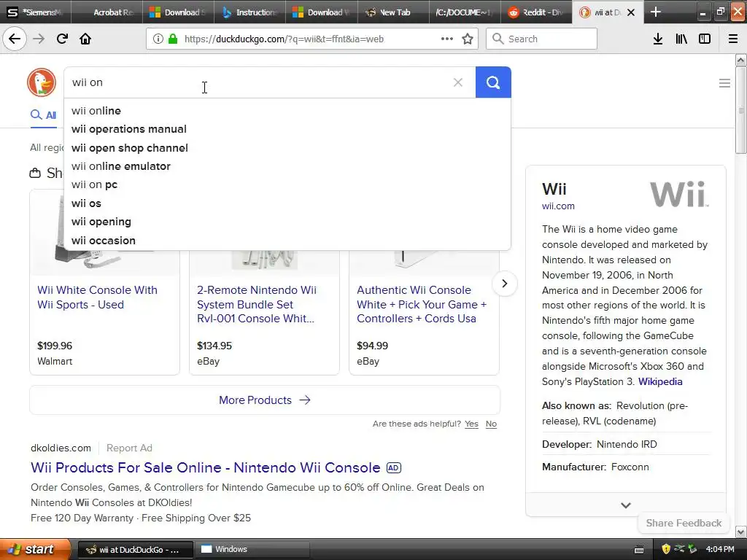The width and height of the screenshot is (747, 560).
Task: Click the page vertical scrollbar thumb
Action: pos(740,111)
